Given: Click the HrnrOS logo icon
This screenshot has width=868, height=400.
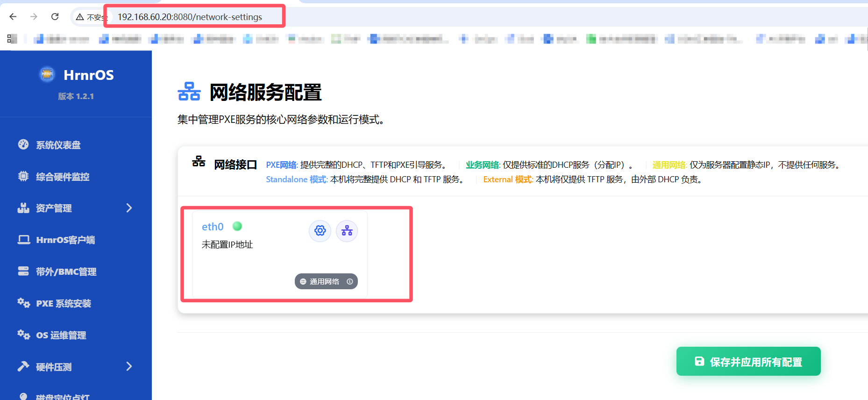Looking at the screenshot, I should 47,74.
